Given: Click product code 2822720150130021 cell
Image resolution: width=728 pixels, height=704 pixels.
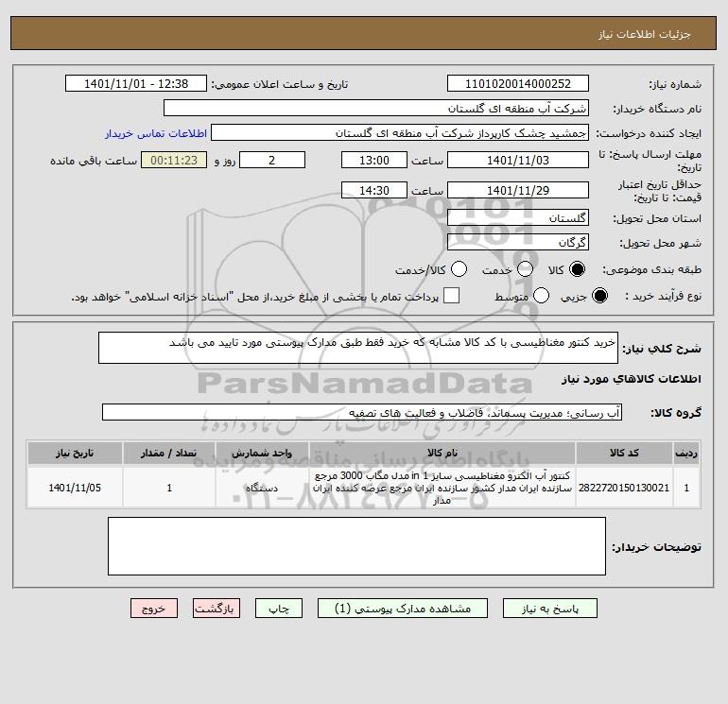Looking at the screenshot, I should pyautogui.click(x=624, y=488).
